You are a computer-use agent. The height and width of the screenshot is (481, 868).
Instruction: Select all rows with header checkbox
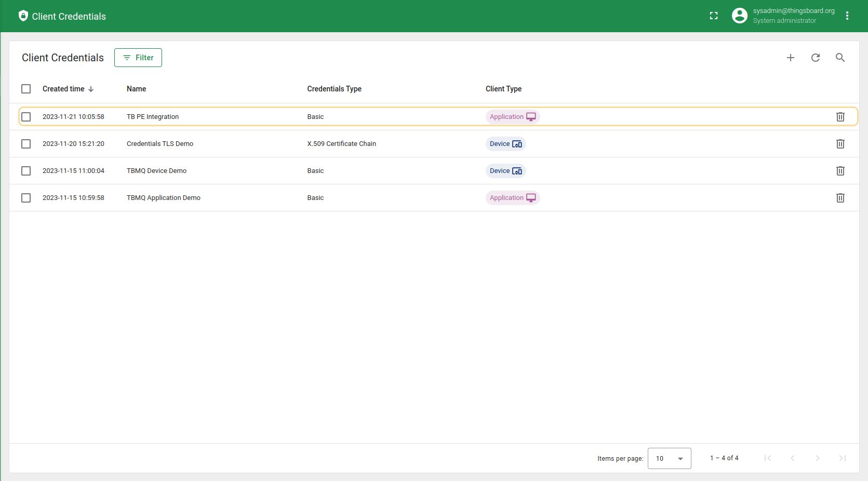[x=26, y=89]
